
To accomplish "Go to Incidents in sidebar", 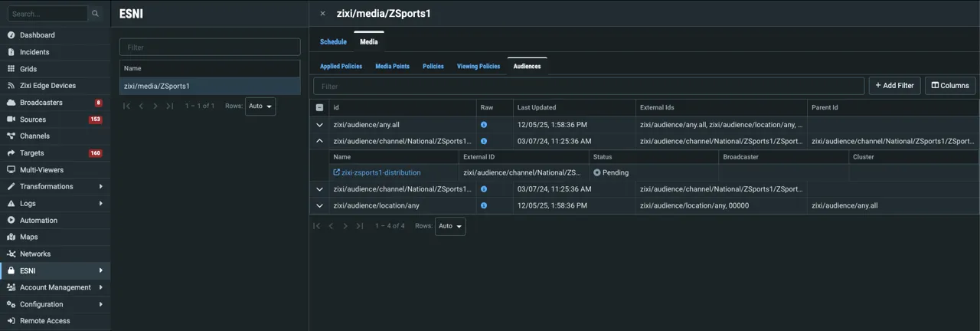I will (x=34, y=52).
